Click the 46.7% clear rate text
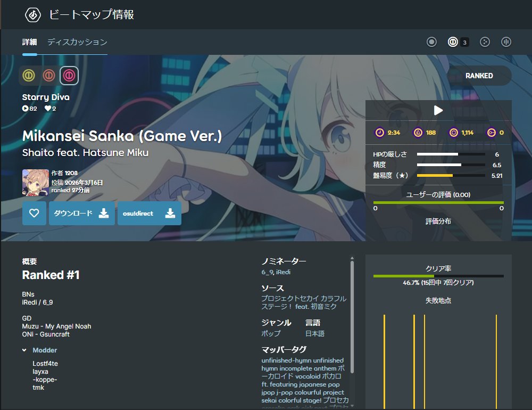532x410 pixels. (438, 283)
